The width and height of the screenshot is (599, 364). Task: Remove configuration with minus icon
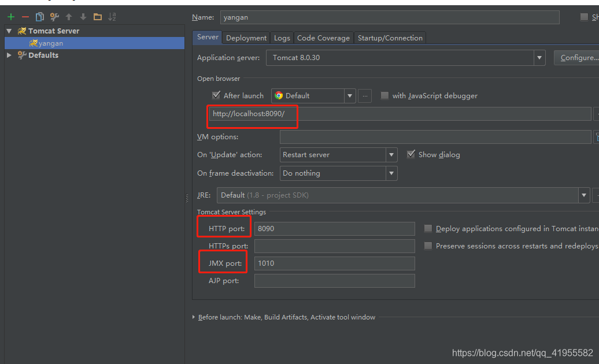pyautogui.click(x=25, y=17)
